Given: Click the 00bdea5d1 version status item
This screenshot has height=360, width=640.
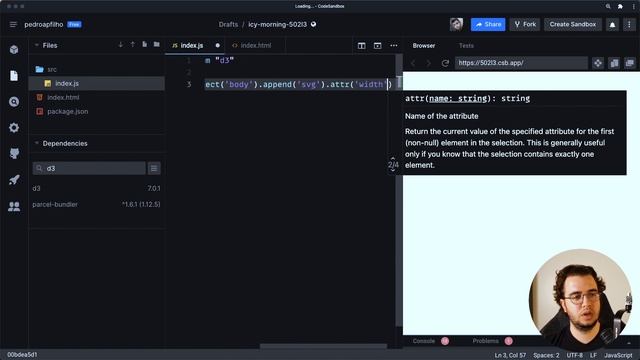Looking at the screenshot, I should 22,355.
